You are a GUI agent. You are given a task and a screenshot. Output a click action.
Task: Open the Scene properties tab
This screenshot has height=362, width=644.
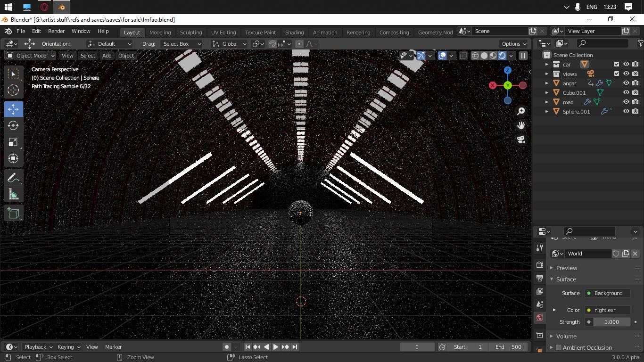[540, 304]
